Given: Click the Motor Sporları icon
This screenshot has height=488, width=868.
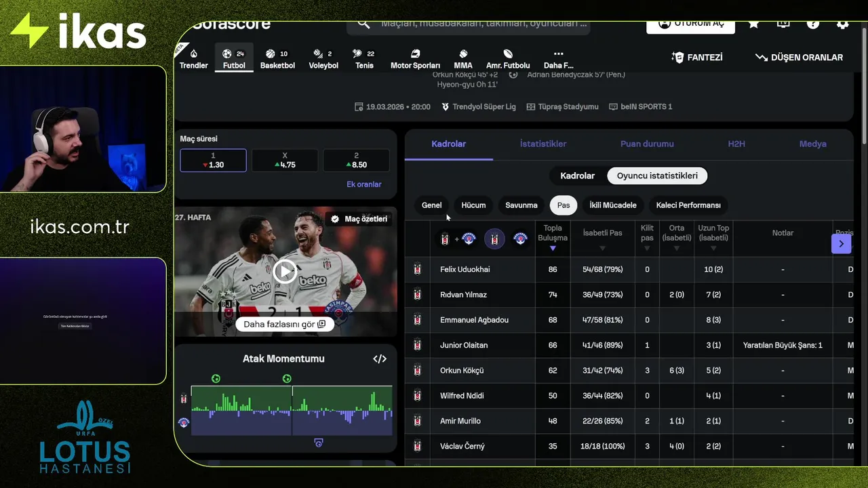Looking at the screenshot, I should point(415,54).
